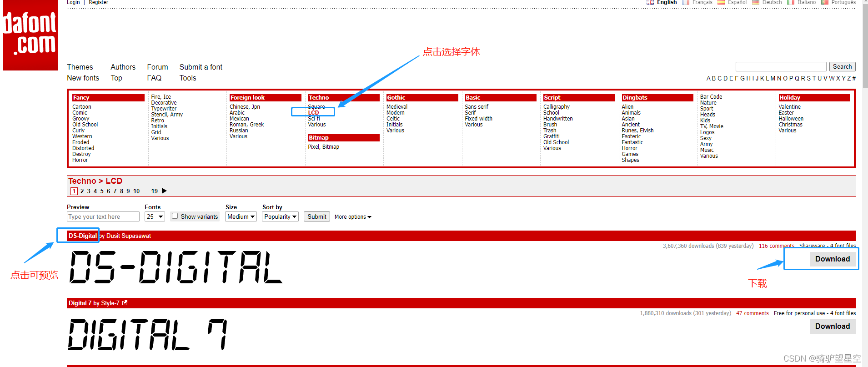The image size is (868, 367).
Task: Open the Top fonts menu item
Action: [x=116, y=78]
